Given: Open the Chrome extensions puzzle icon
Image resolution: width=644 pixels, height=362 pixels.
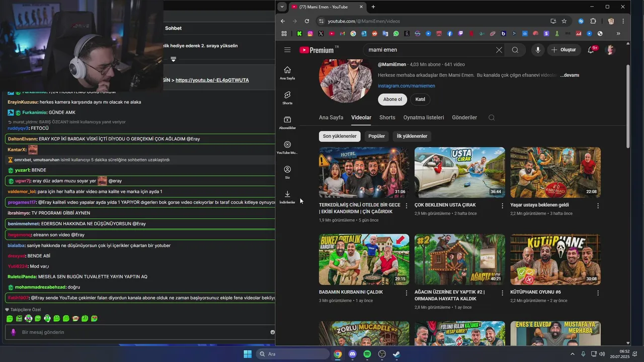Looking at the screenshot, I should [593, 21].
